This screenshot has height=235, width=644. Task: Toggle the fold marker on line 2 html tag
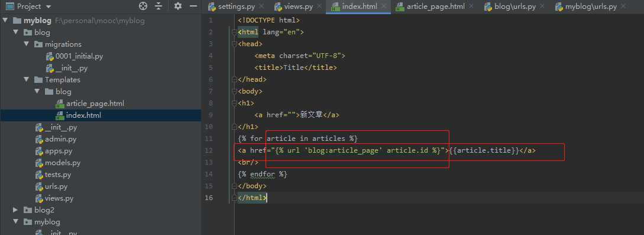pos(234,32)
